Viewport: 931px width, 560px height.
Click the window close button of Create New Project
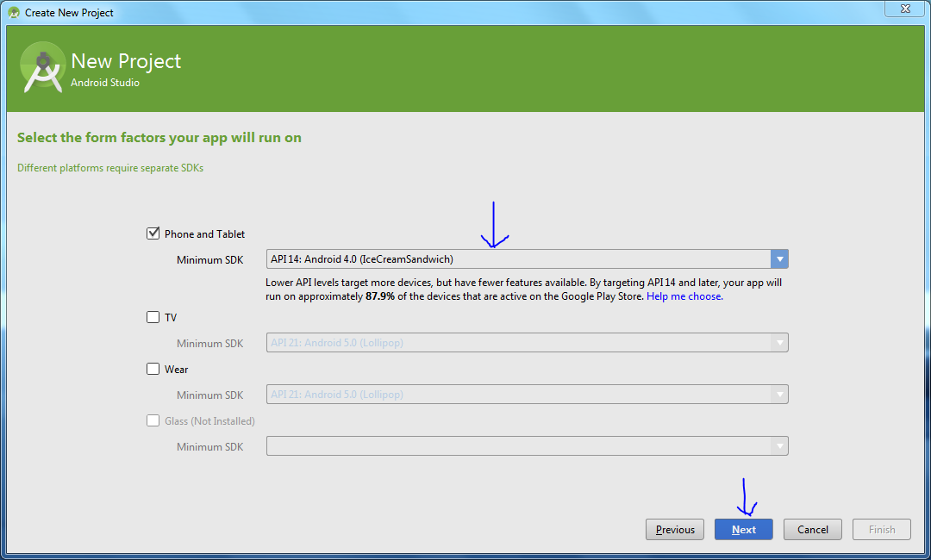click(x=904, y=9)
